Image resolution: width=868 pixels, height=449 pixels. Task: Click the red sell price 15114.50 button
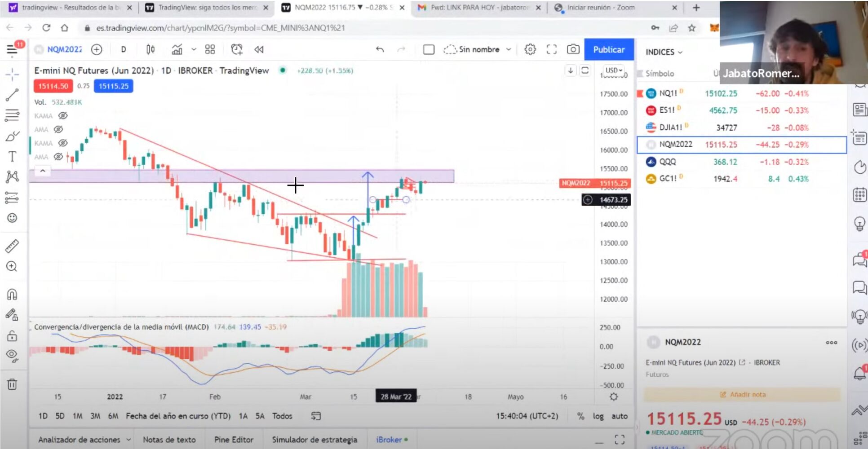tap(53, 86)
